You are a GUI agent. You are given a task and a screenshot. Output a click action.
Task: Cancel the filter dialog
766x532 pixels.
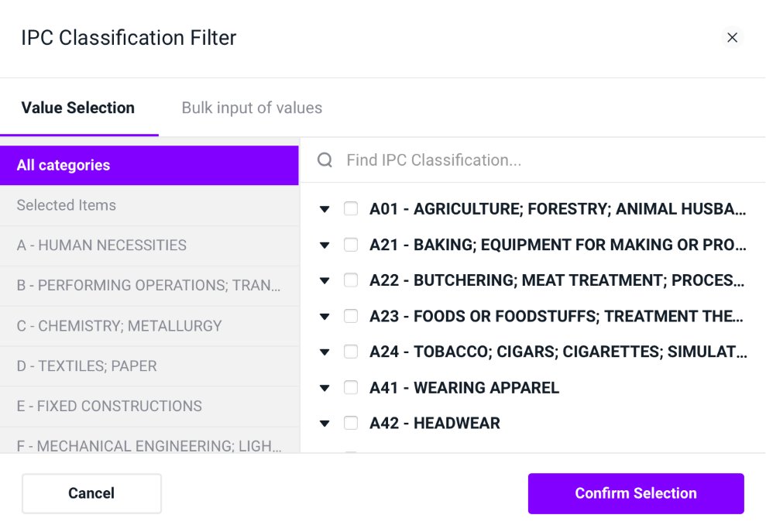pyautogui.click(x=91, y=493)
